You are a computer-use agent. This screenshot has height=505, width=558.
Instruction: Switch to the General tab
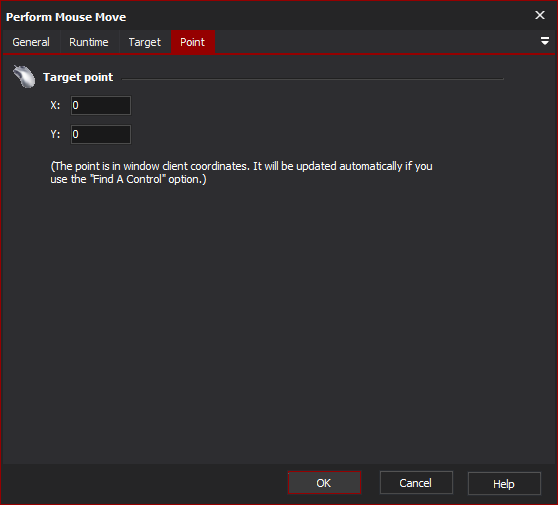pos(31,42)
